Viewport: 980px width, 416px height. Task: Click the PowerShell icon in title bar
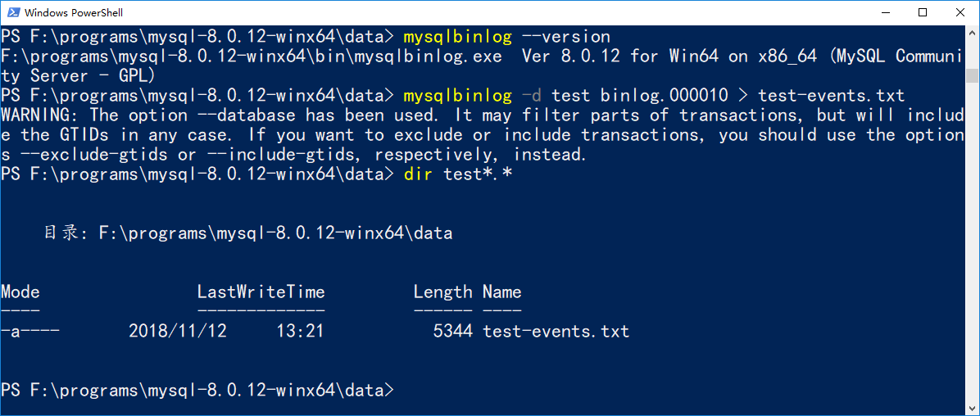[x=12, y=13]
